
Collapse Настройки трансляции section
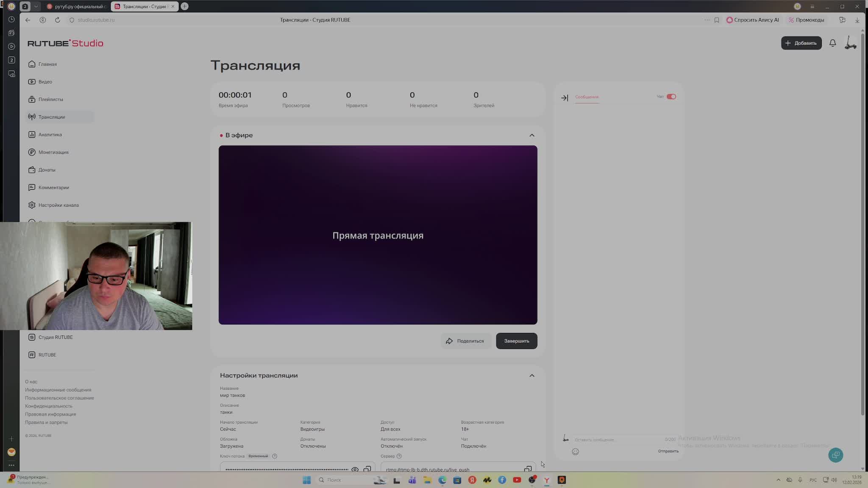click(531, 375)
